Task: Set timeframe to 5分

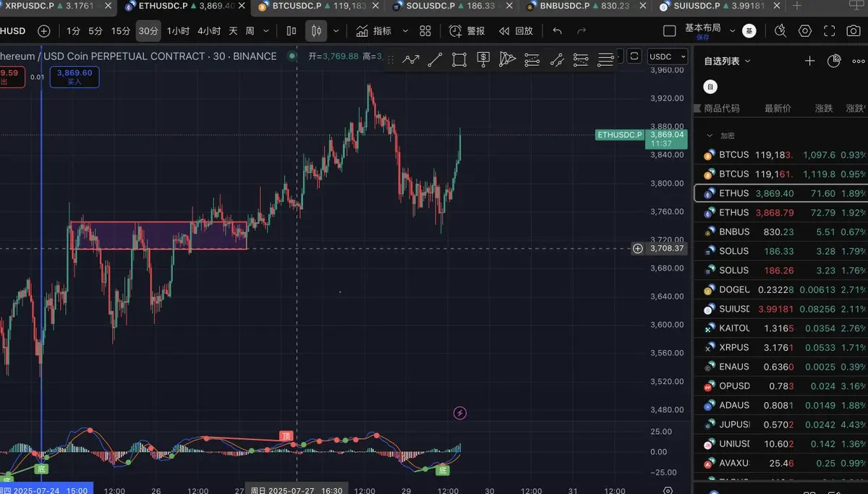Action: [95, 31]
